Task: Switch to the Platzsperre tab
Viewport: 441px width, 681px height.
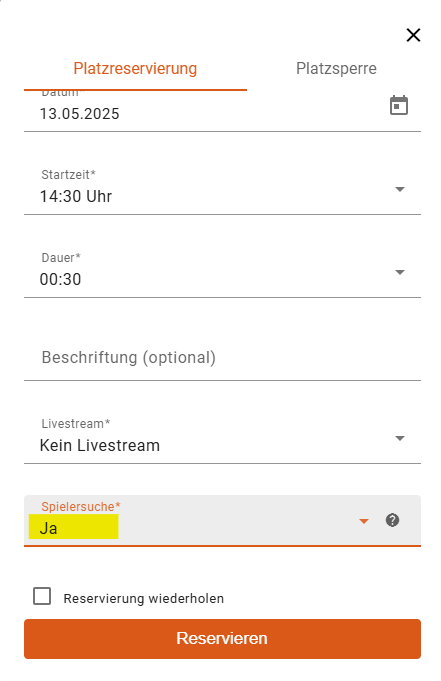Action: [x=336, y=69]
